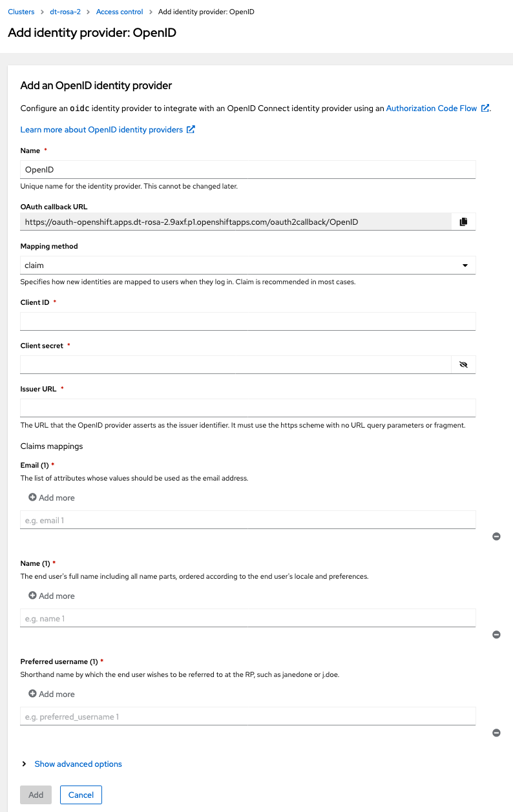Click the Add submit button
Image resolution: width=513 pixels, height=812 pixels.
pyautogui.click(x=36, y=795)
